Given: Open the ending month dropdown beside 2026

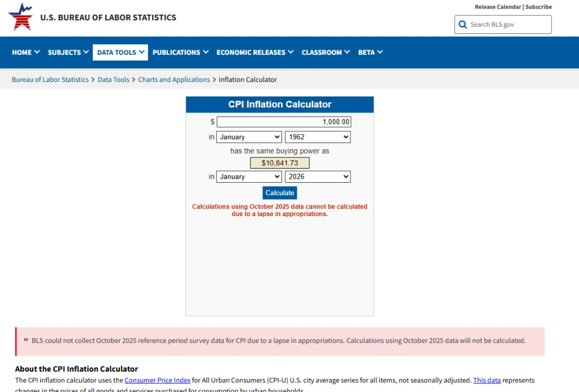Looking at the screenshot, I should point(249,176).
